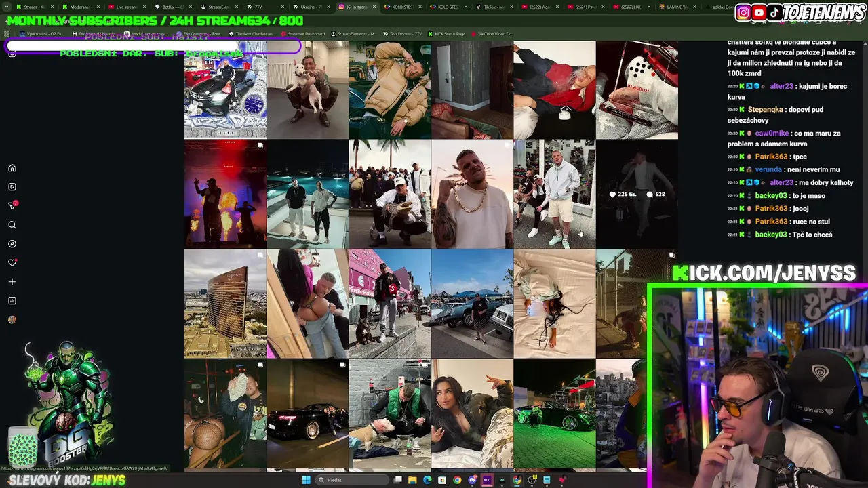Screen dimensions: 868x488
Task: Click chat username Stepanqka
Action: click(765, 110)
